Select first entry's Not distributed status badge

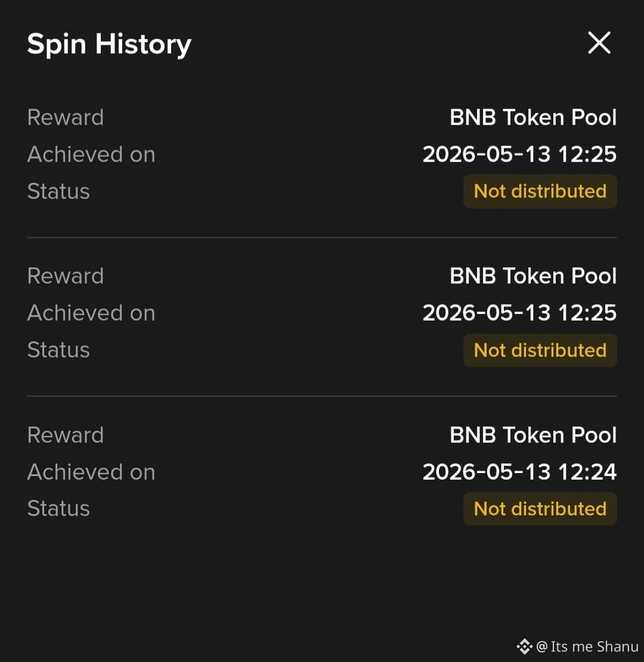click(540, 191)
